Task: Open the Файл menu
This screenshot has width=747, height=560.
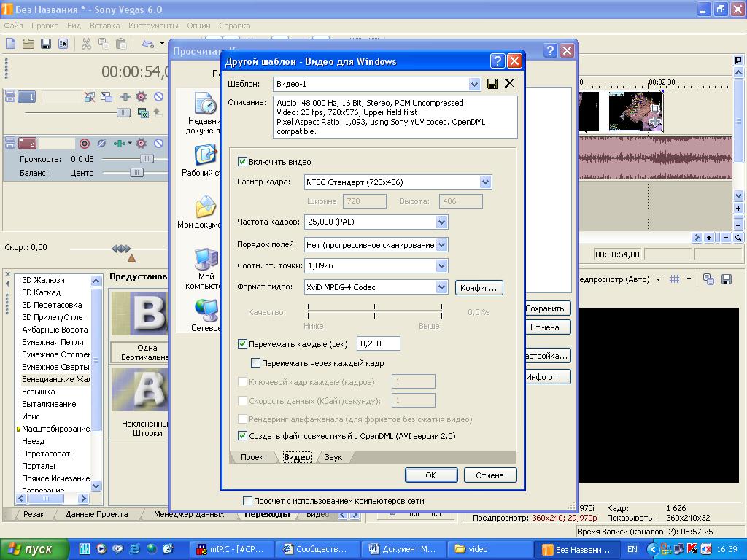Action: pyautogui.click(x=13, y=26)
